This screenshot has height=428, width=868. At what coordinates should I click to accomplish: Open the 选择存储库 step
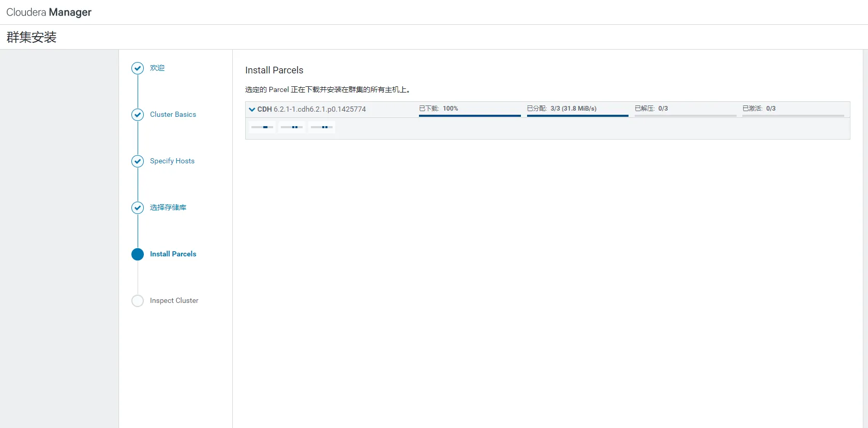tap(168, 208)
